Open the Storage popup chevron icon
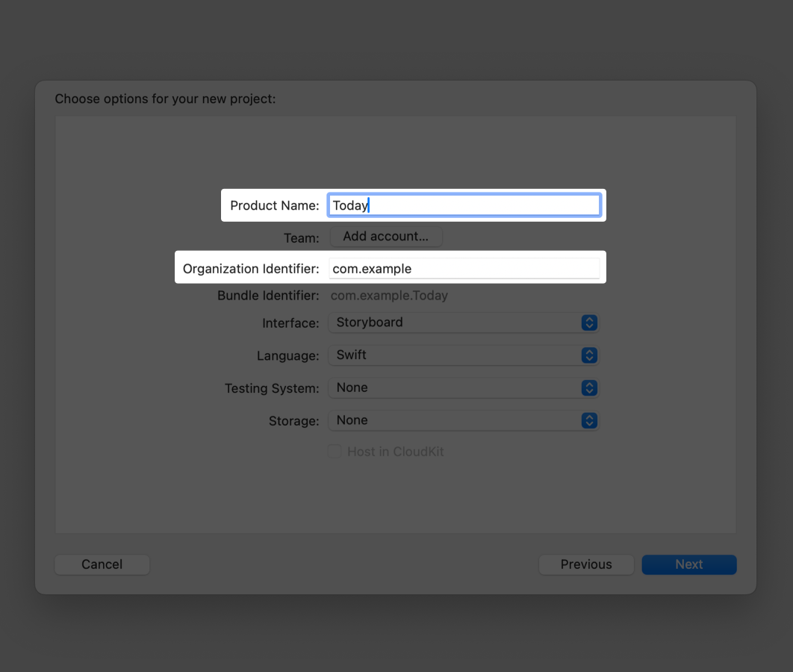This screenshot has width=793, height=672. [x=589, y=420]
